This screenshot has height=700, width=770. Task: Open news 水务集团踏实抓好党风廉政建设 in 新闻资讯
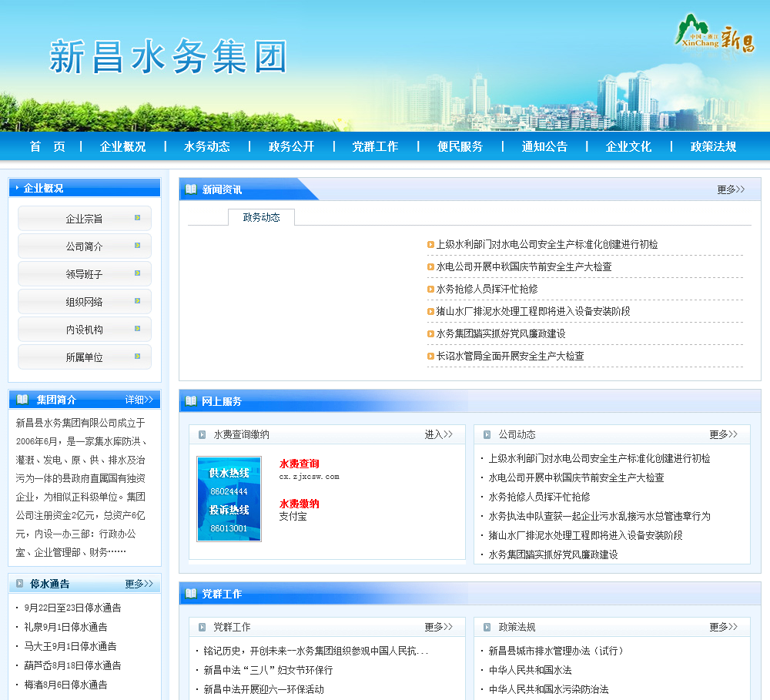click(x=501, y=334)
